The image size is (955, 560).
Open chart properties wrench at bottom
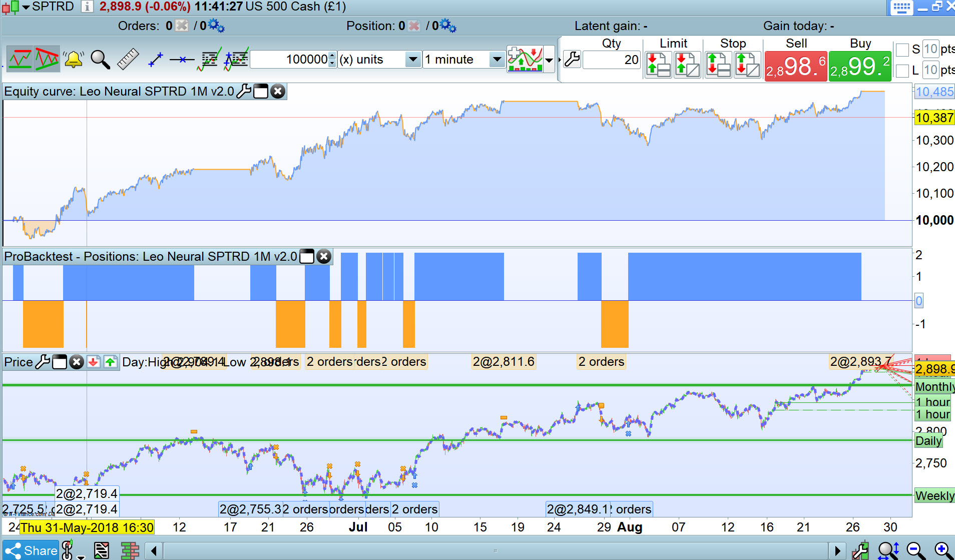860,550
